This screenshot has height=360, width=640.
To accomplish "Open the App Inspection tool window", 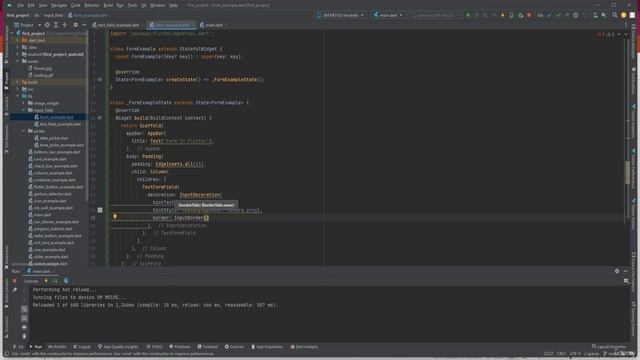I will click(x=267, y=347).
